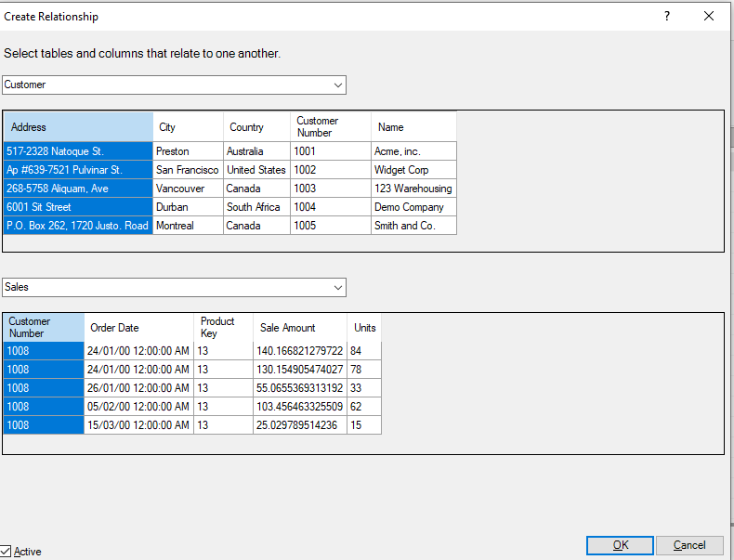Open the Customer table dropdown
Image resolution: width=734 pixels, height=560 pixels.
coord(337,85)
